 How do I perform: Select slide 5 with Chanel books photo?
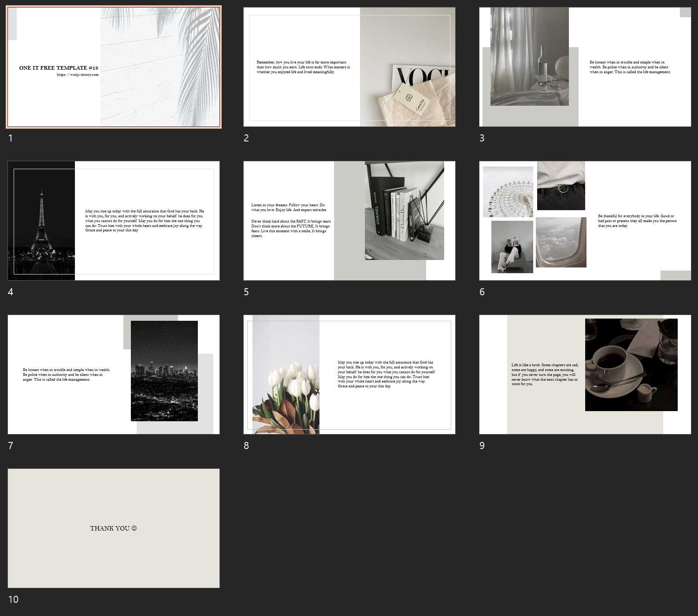[x=349, y=221]
